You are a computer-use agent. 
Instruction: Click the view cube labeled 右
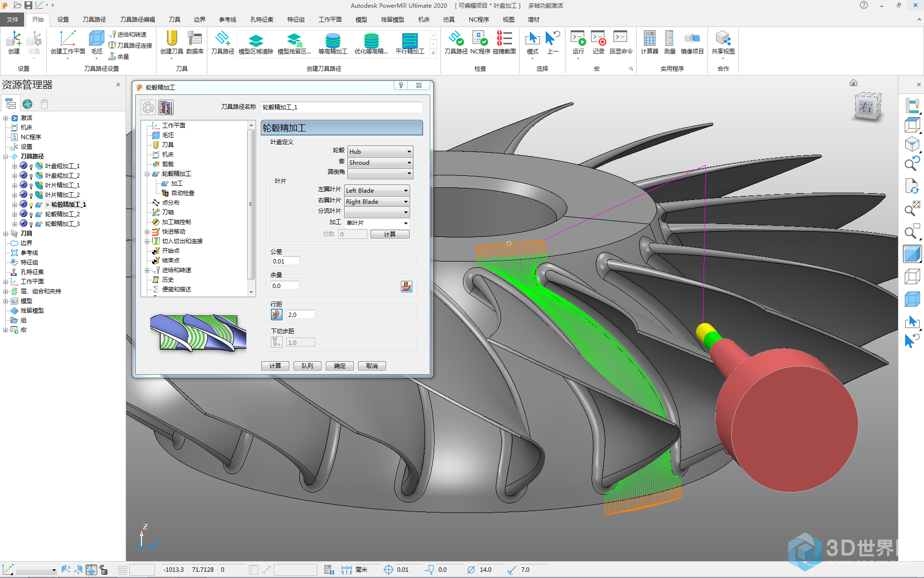tap(867, 107)
